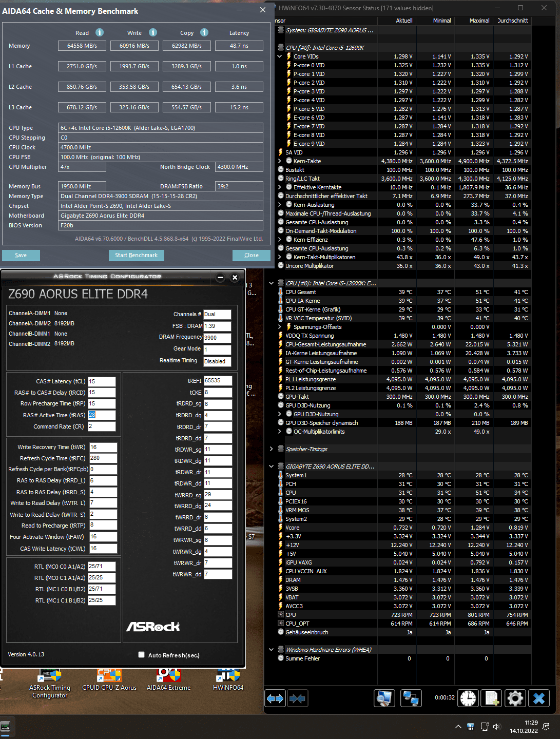Click Command Rate (CR) field
This screenshot has height=739, width=560.
(102, 426)
